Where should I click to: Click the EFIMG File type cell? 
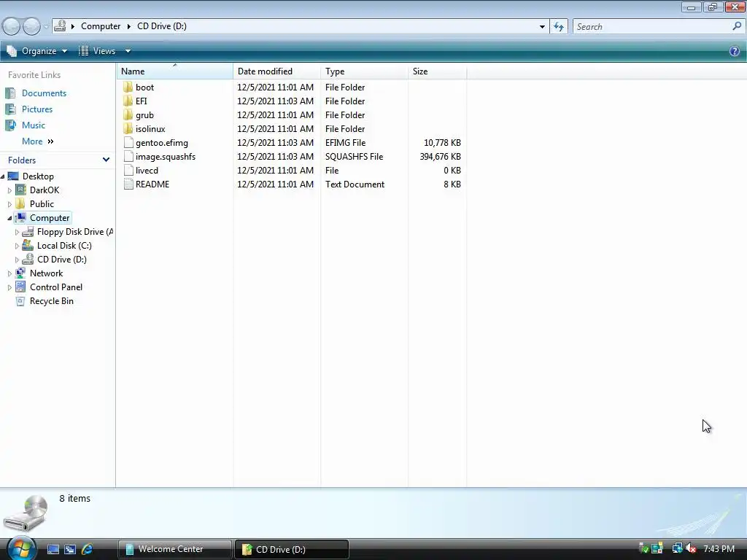pos(345,142)
